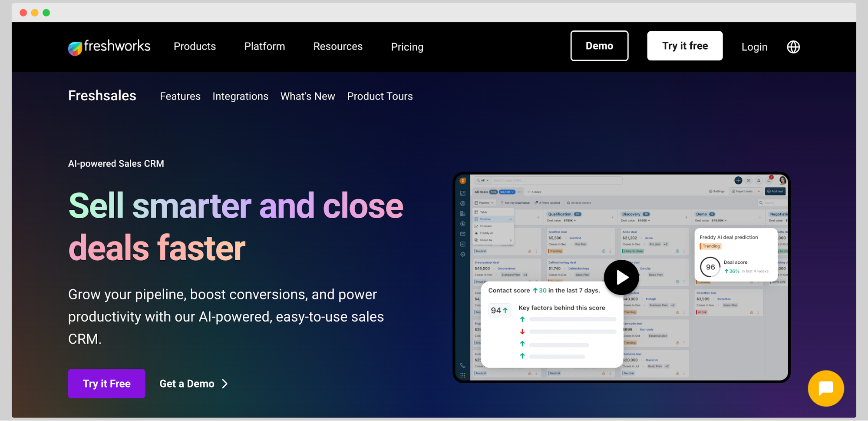Screen dimensions: 868x421
Task: Play the Freshsales product video
Action: 621,278
